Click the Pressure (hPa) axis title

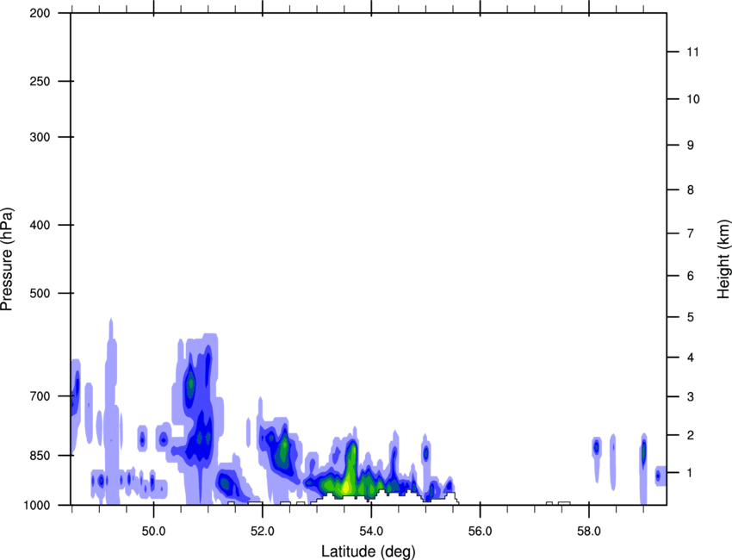(x=7, y=259)
